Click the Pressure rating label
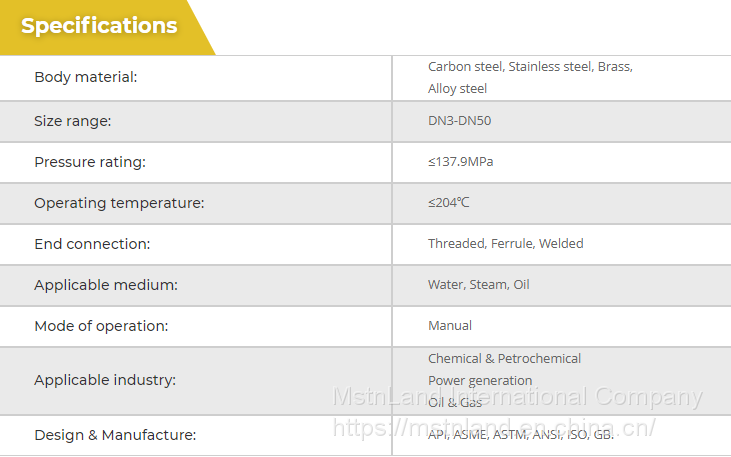 tap(90, 162)
